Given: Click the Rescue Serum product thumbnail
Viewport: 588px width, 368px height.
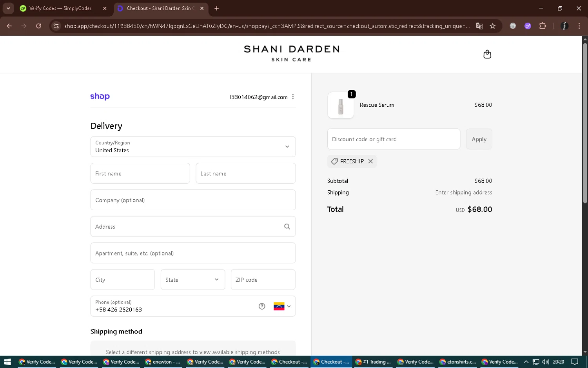Looking at the screenshot, I should [341, 105].
